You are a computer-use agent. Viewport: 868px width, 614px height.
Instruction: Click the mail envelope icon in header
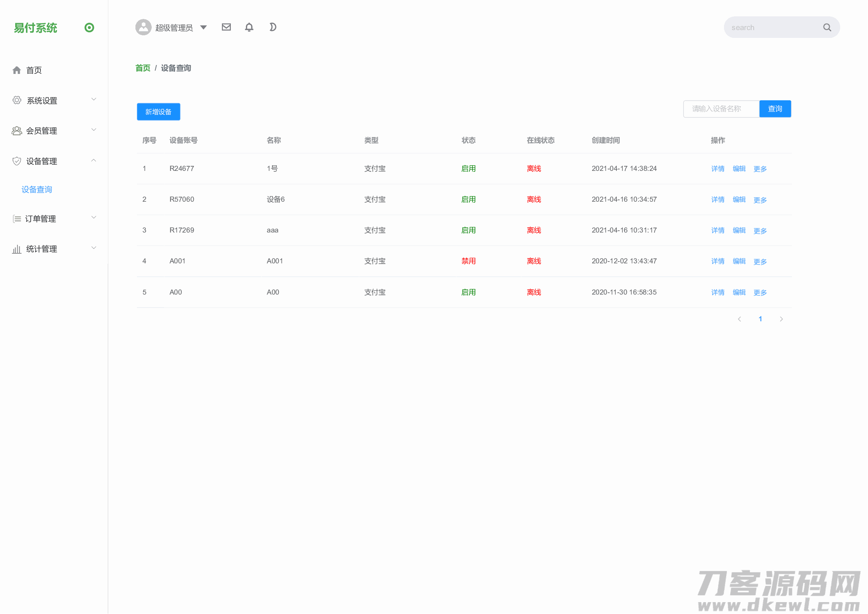(226, 27)
